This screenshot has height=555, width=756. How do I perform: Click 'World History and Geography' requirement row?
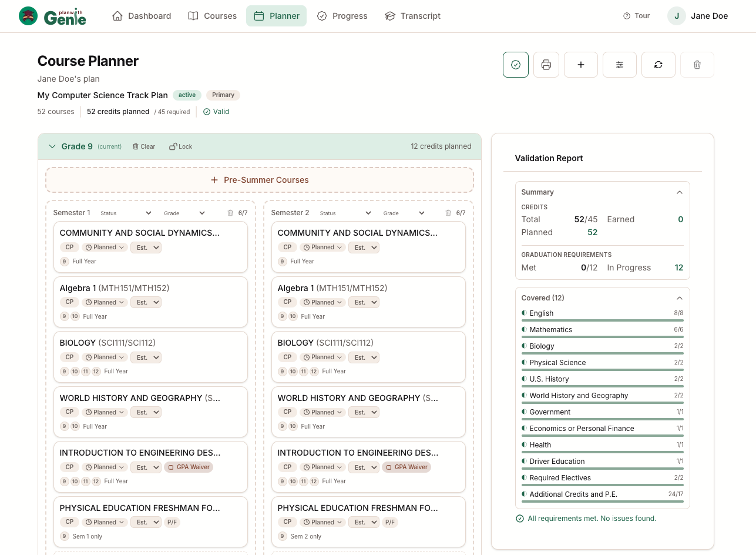tap(602, 396)
